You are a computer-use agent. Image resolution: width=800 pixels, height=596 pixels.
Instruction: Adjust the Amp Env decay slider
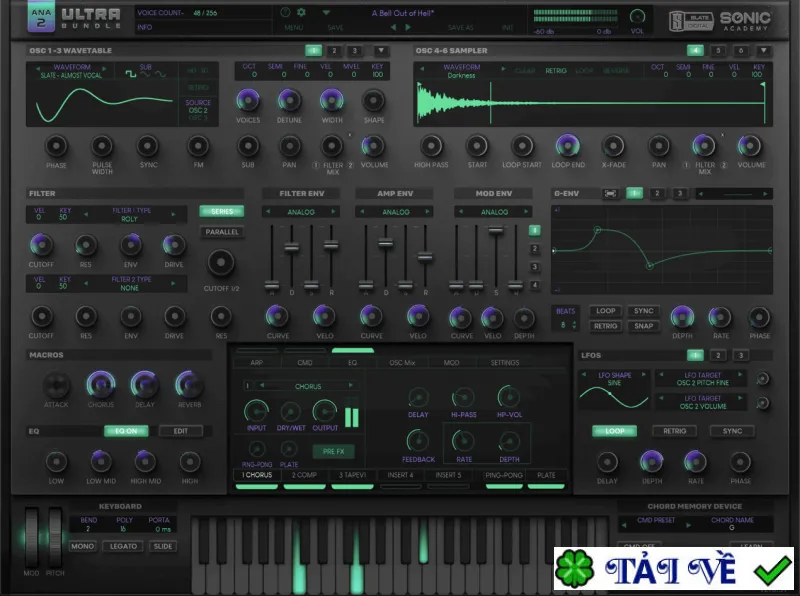pyautogui.click(x=386, y=243)
